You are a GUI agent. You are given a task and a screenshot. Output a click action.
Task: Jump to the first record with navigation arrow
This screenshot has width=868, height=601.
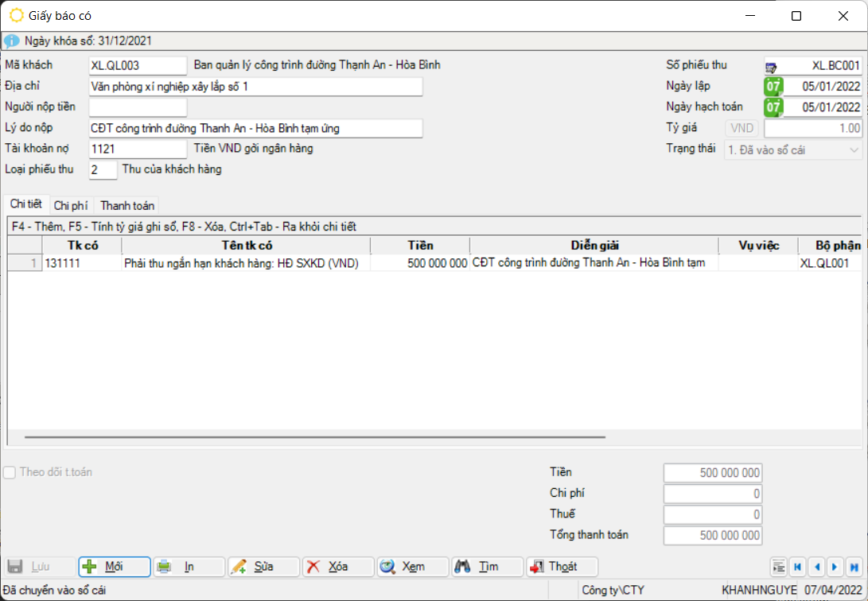click(797, 567)
